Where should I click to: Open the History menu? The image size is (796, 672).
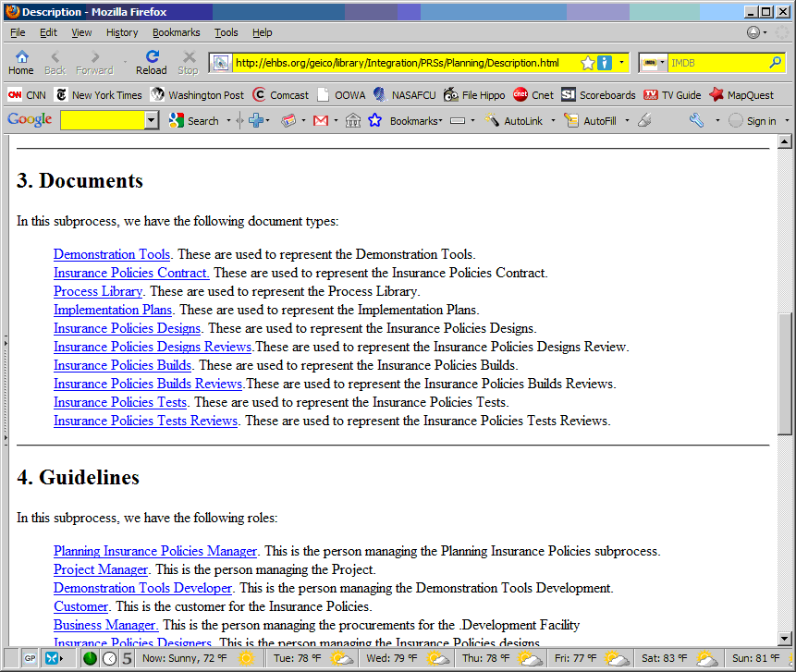coord(122,32)
